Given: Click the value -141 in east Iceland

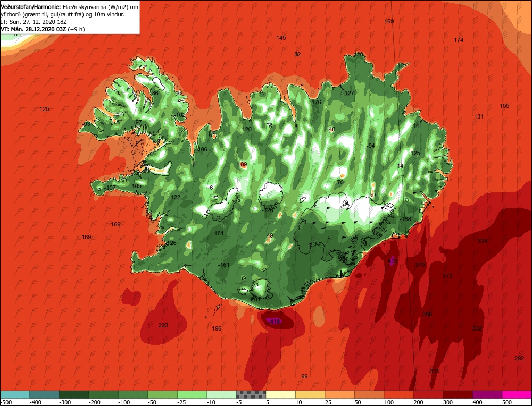Looking at the screenshot, I should point(417,125).
